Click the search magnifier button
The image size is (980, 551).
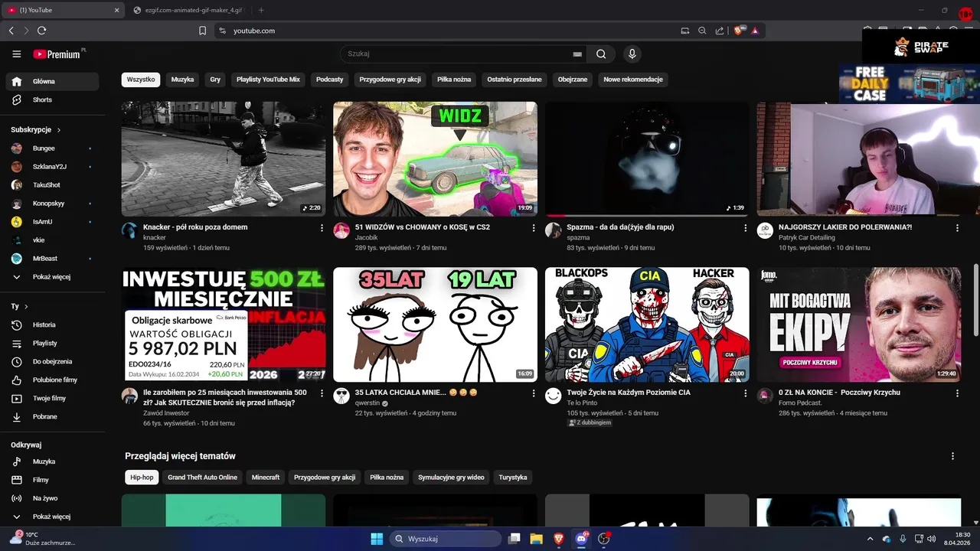click(x=601, y=54)
